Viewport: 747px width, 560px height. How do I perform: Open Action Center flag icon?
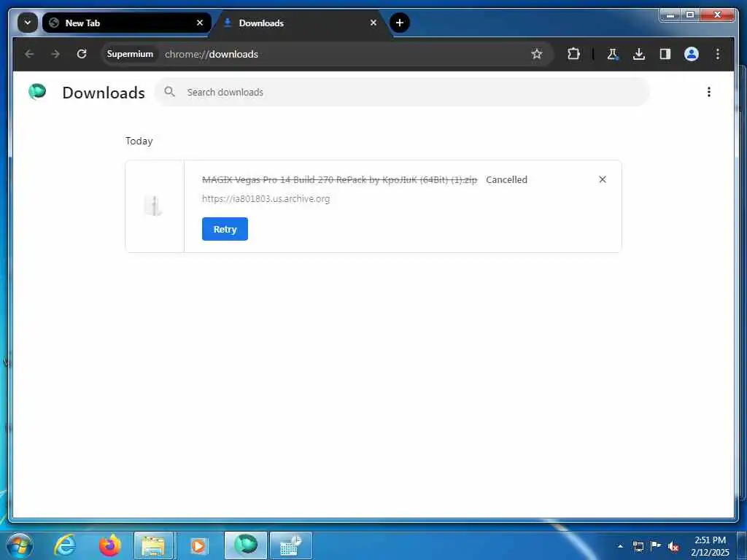656,546
